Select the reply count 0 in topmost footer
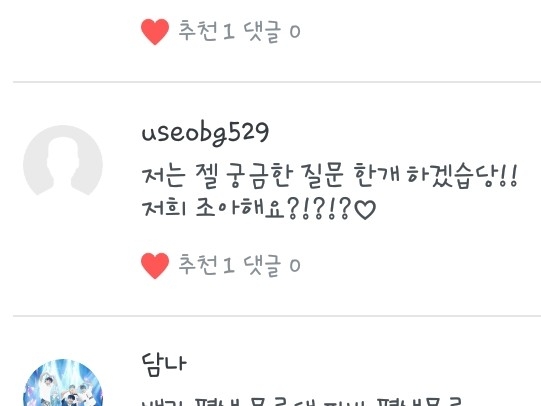The height and width of the screenshot is (406, 541). (x=295, y=32)
